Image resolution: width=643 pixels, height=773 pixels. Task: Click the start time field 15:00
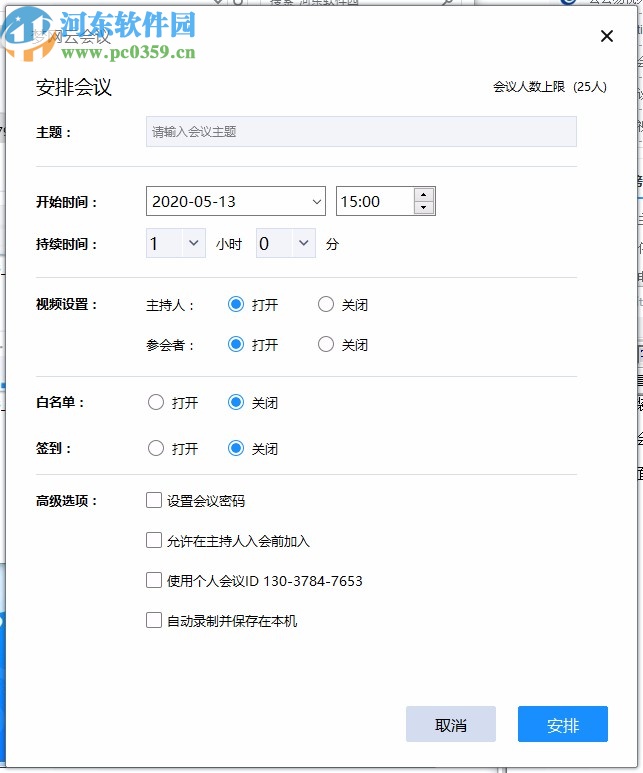[375, 201]
